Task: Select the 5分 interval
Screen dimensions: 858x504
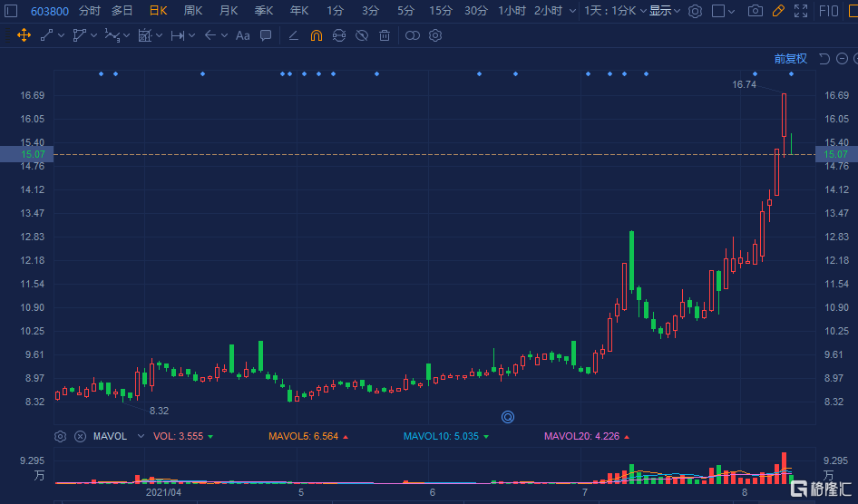Action: point(405,11)
